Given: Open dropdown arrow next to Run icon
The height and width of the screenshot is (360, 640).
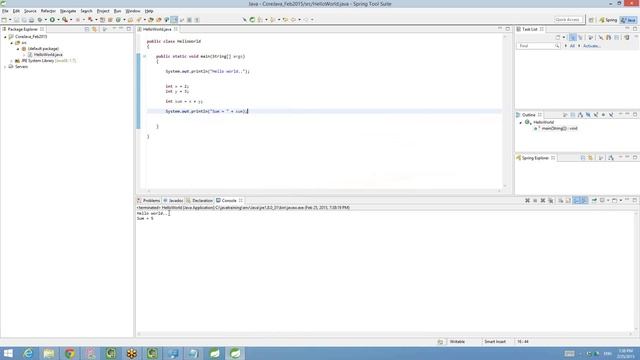Looking at the screenshot, I should click(58, 20).
